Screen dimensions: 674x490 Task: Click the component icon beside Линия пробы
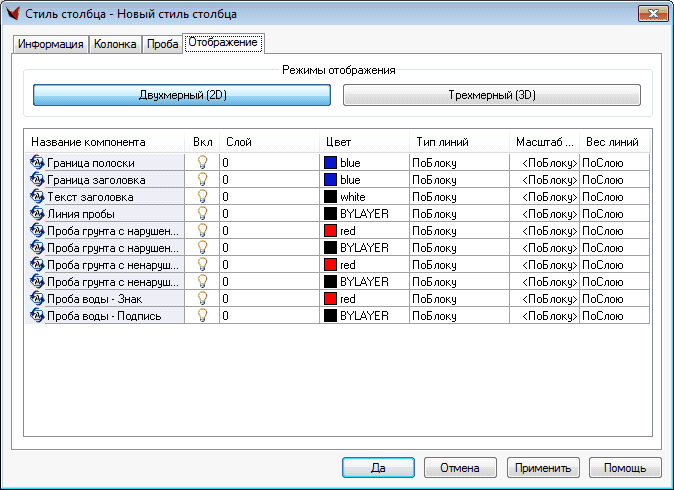(37, 213)
